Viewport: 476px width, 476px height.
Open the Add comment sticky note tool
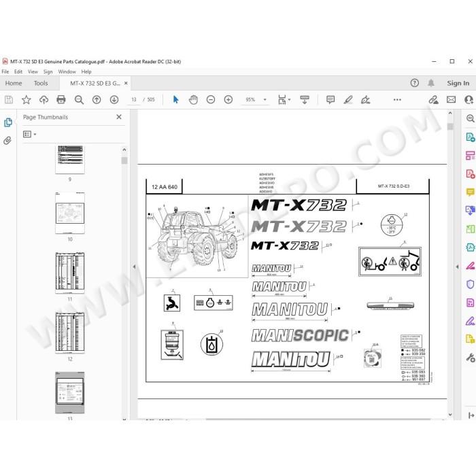[x=330, y=99]
